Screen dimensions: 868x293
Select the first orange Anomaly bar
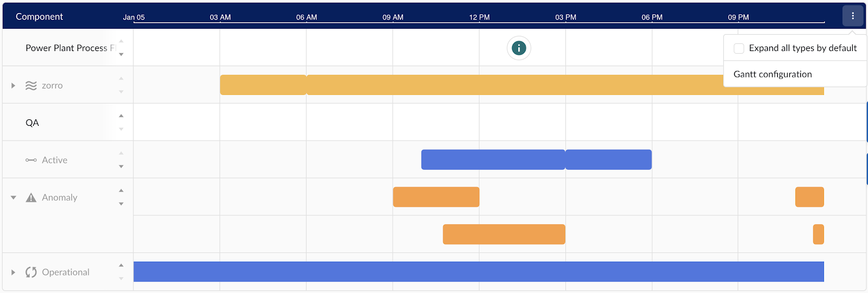[436, 197]
